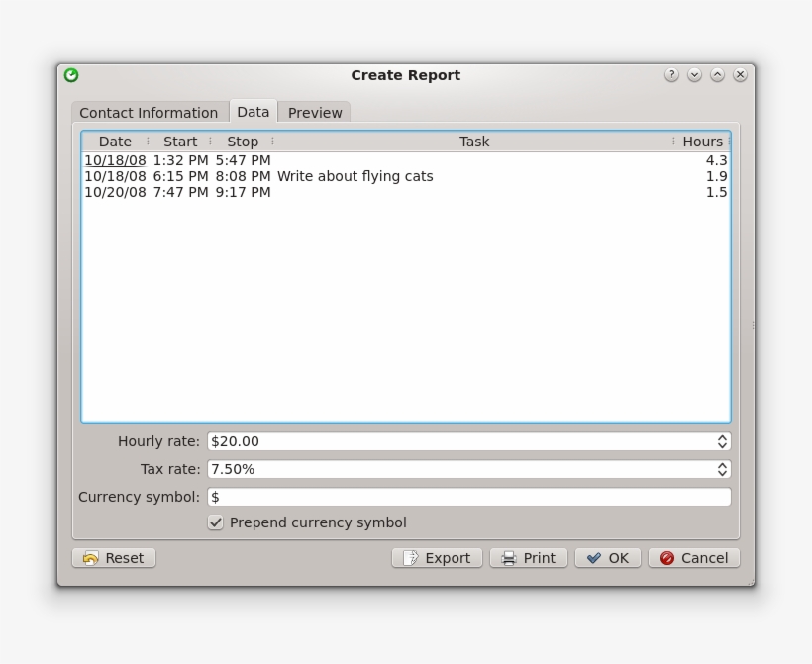Decrease tax rate with the down stepper

click(x=723, y=473)
